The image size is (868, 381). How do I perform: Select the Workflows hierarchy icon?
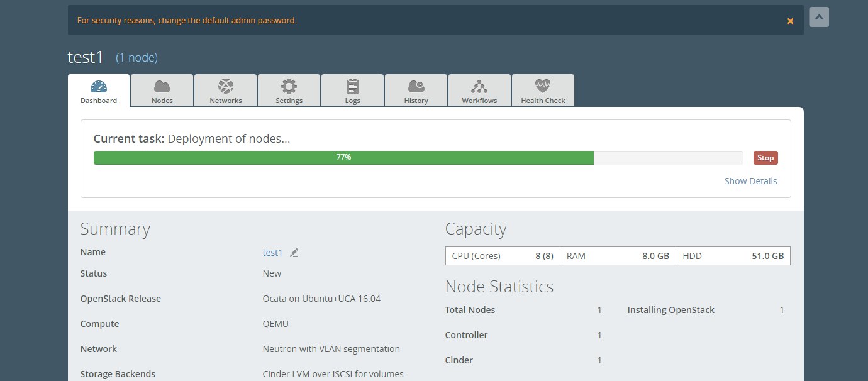[x=480, y=87]
